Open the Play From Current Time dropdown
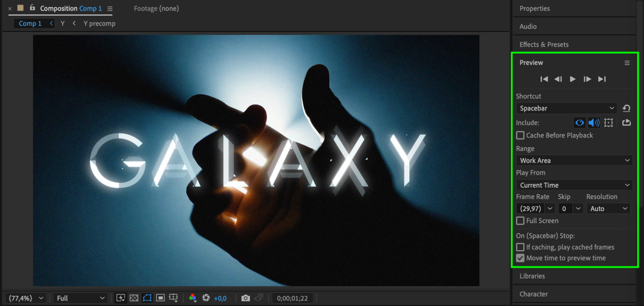644x306 pixels. [574, 185]
